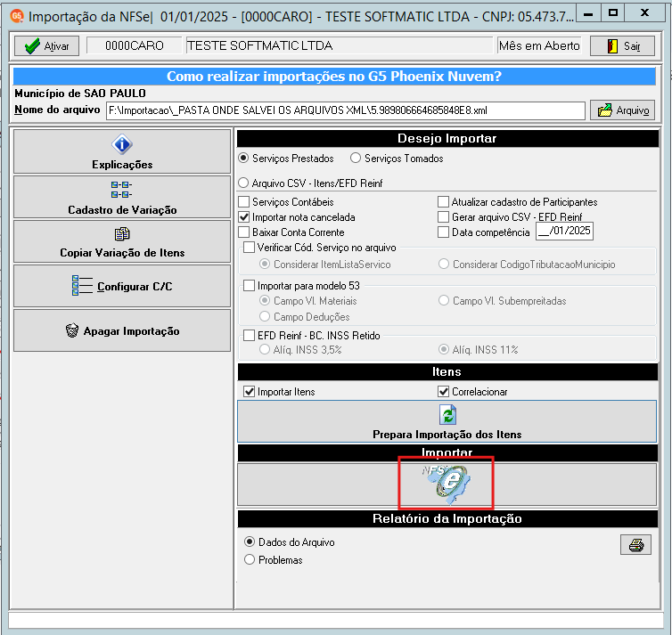Open the Explicações info button

pos(122,151)
